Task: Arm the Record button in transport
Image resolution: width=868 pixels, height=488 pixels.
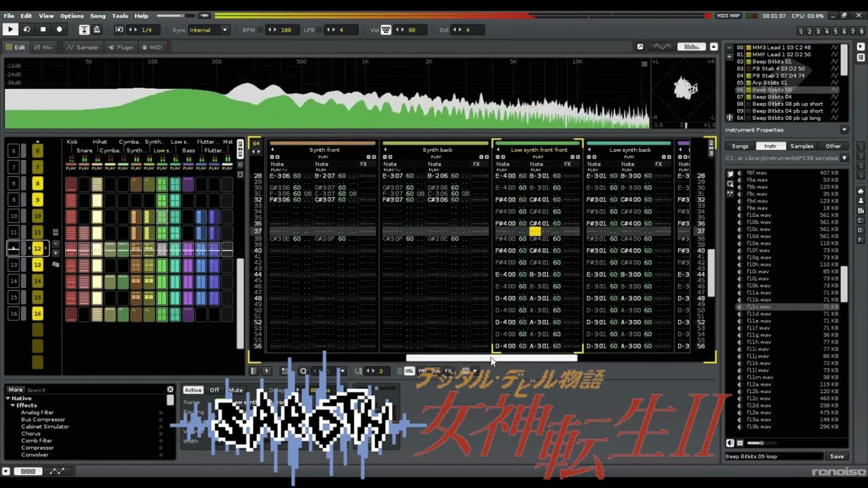Action: click(x=59, y=29)
